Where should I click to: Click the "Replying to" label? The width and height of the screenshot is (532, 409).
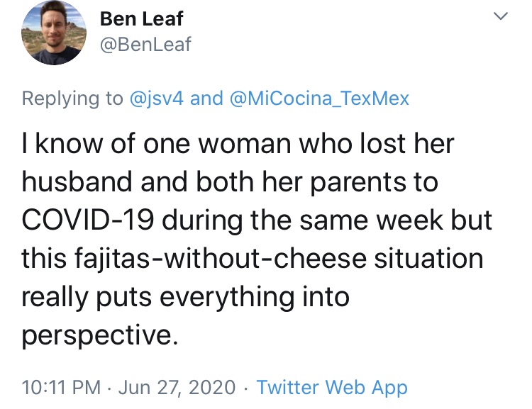coord(72,98)
